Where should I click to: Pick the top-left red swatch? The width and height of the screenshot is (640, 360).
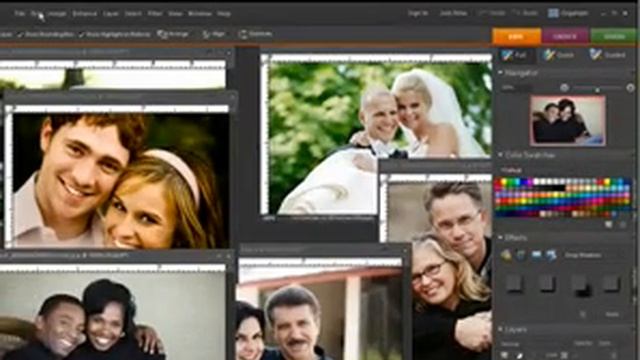tap(498, 182)
